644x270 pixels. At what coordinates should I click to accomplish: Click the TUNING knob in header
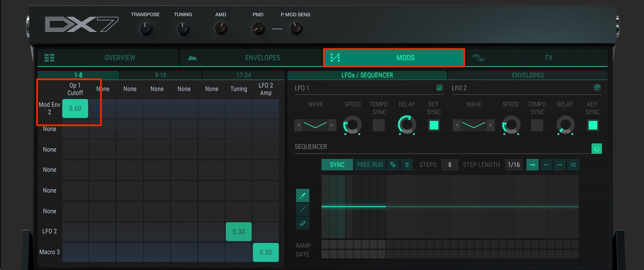[x=183, y=28]
